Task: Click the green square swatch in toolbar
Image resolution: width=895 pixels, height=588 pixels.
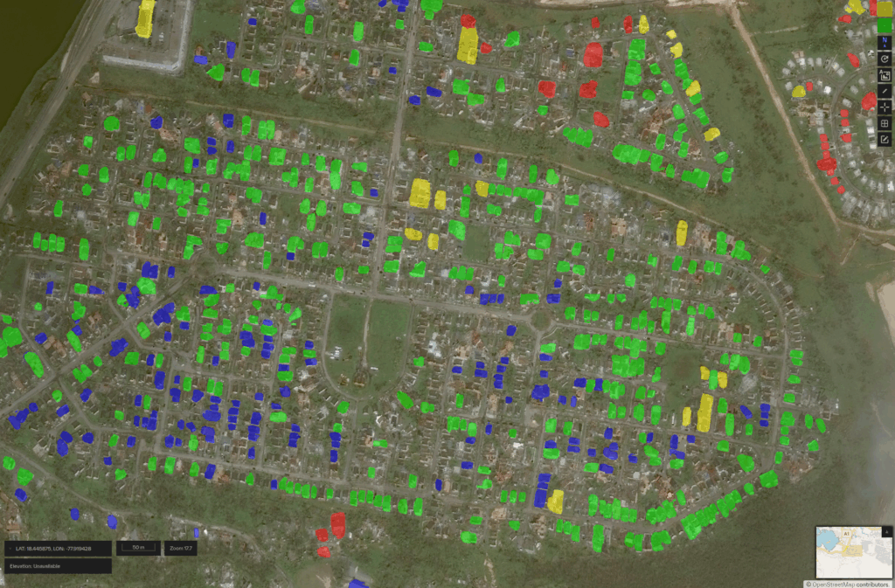Action: pyautogui.click(x=885, y=25)
